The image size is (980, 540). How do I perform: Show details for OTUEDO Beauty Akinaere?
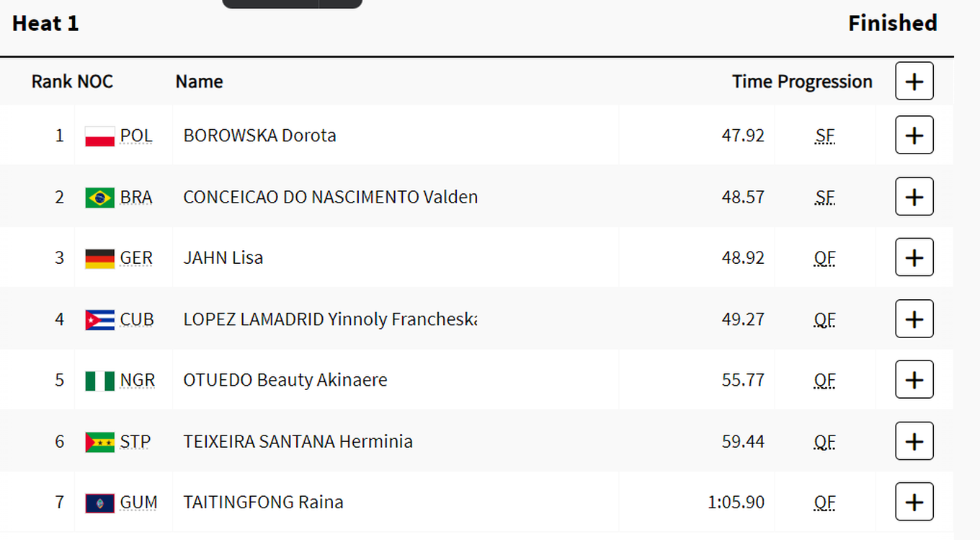[914, 379]
